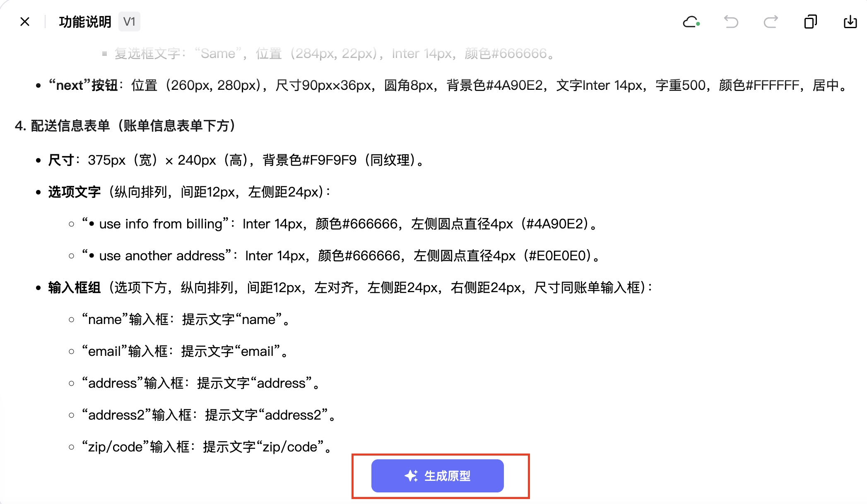The width and height of the screenshot is (867, 504).
Task: Select heading 4. 配送信息表单（账单信息表单下方）
Action: (126, 126)
